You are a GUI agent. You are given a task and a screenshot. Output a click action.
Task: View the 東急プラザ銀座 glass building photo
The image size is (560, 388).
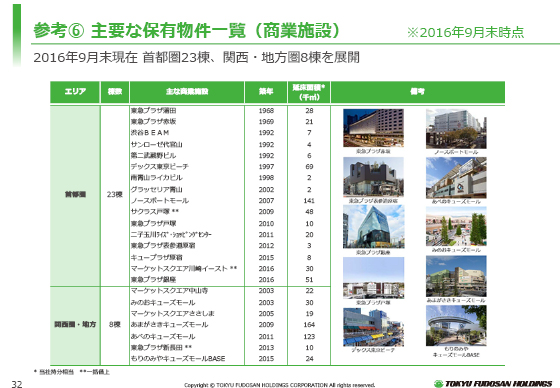pyautogui.click(x=373, y=227)
